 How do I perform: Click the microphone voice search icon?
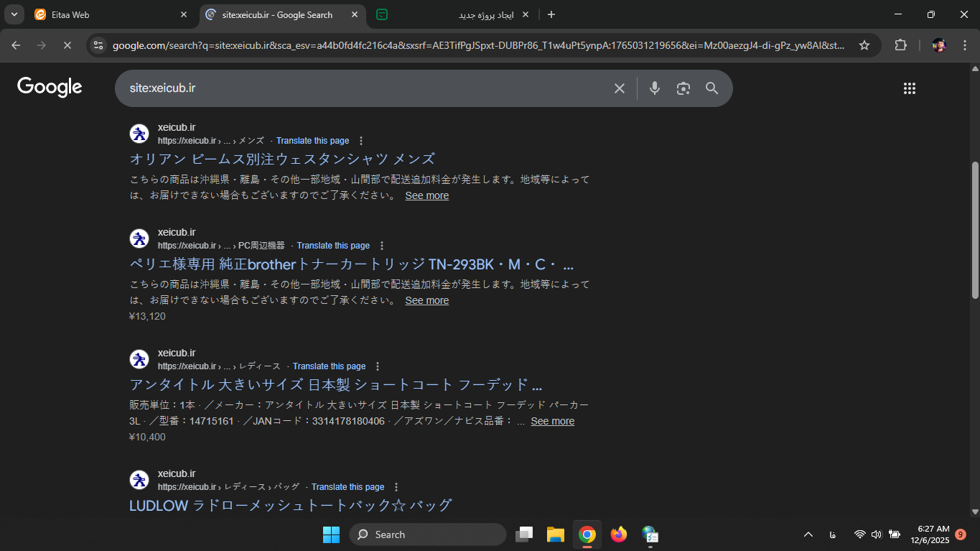tap(654, 88)
